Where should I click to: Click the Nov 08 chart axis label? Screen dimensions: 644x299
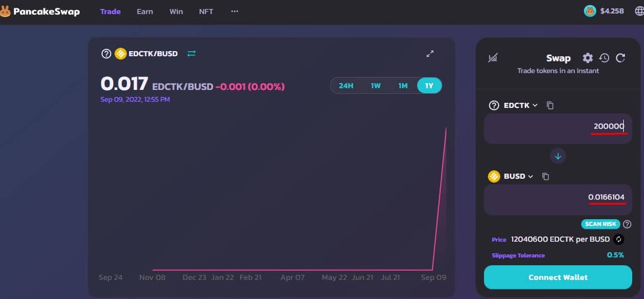(152, 278)
